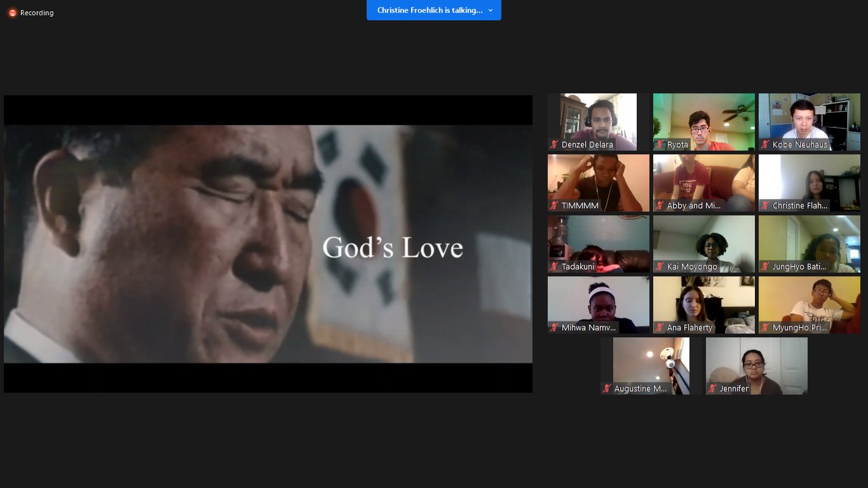Screen dimensions: 868x488
Task: Open the Christine Froehlich is talking dropdown arrow
Action: (491, 10)
